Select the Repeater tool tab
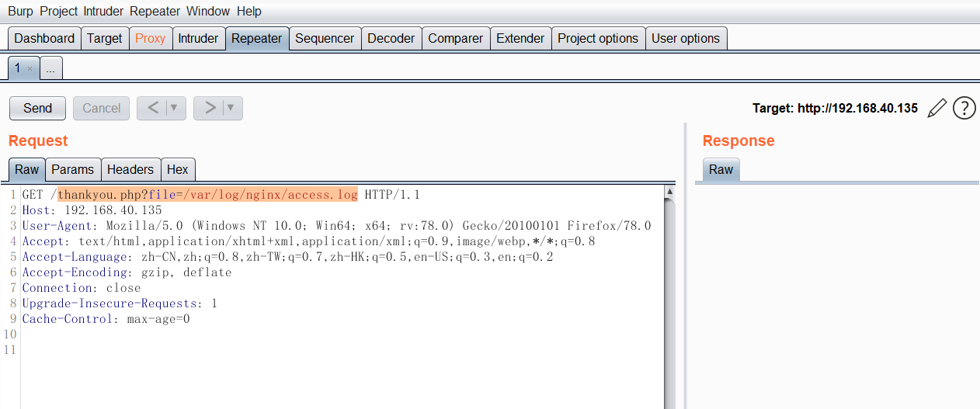This screenshot has width=980, height=409. tap(257, 38)
